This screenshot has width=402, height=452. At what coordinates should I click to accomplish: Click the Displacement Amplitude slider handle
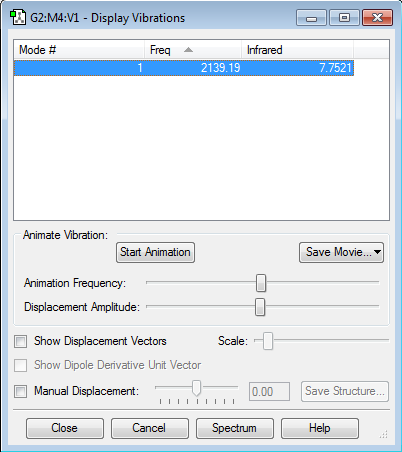(x=260, y=307)
